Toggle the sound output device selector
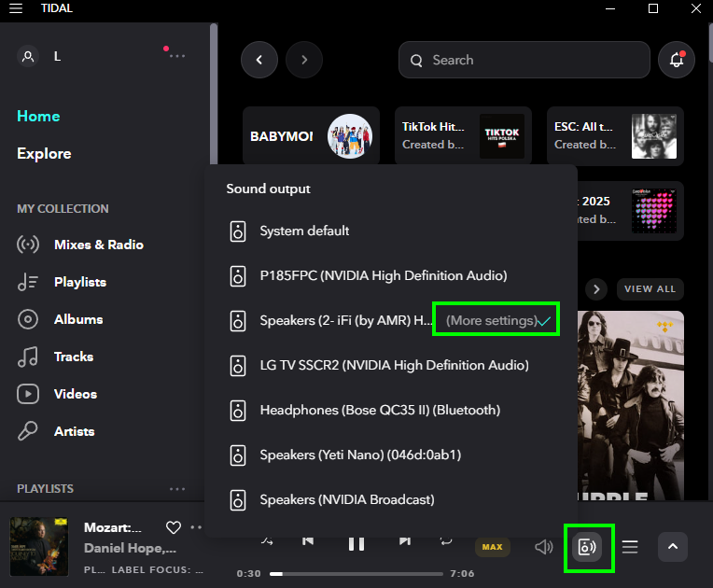Viewport: 713px width, 588px height. (x=587, y=547)
